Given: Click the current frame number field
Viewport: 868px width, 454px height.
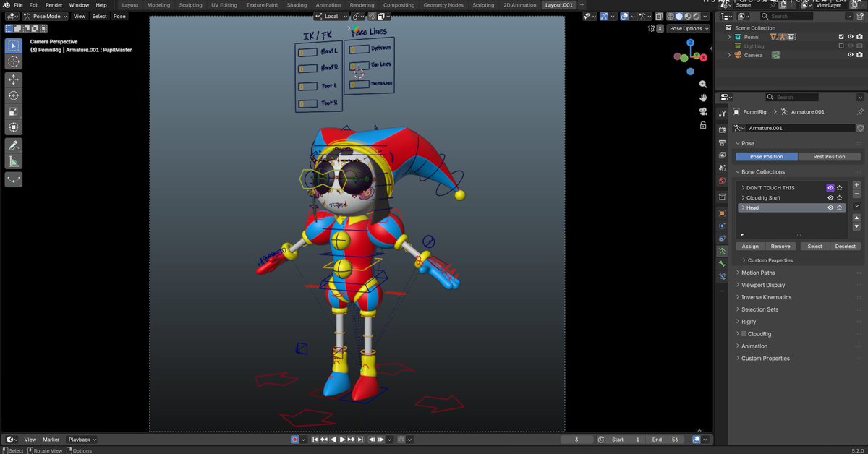Looking at the screenshot, I should pyautogui.click(x=576, y=440).
